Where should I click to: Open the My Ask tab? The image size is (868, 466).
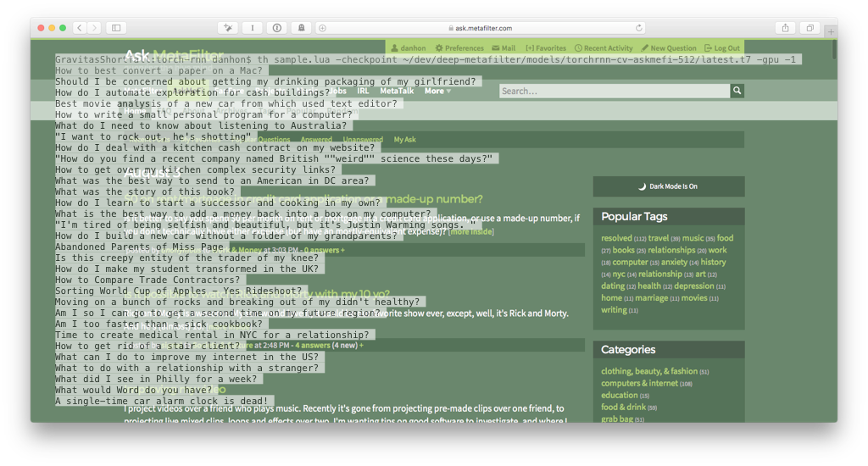tap(404, 140)
